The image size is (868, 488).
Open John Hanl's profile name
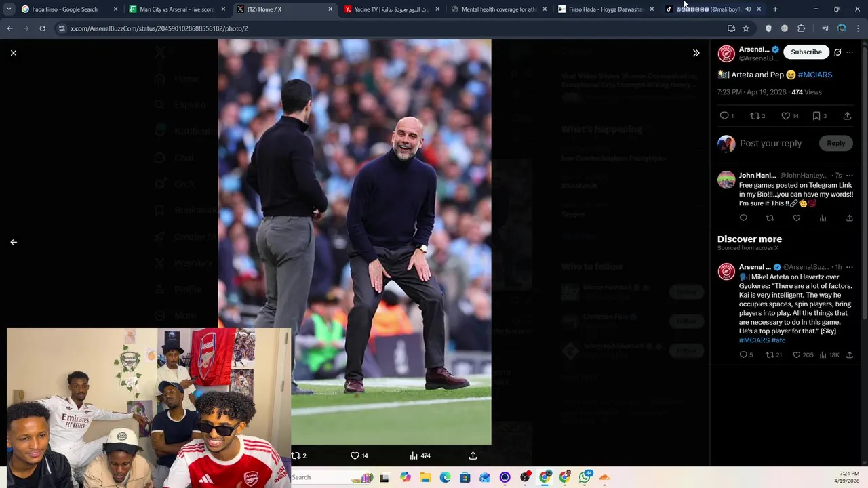pos(757,176)
